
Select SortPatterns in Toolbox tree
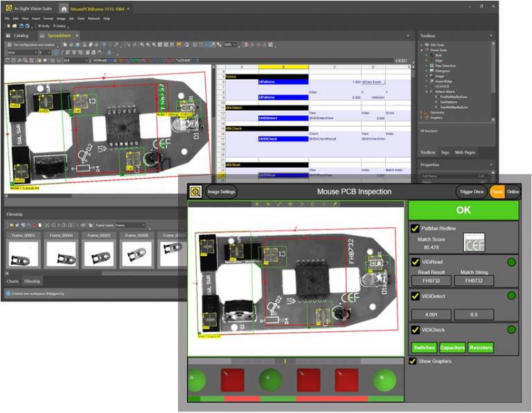click(x=448, y=102)
